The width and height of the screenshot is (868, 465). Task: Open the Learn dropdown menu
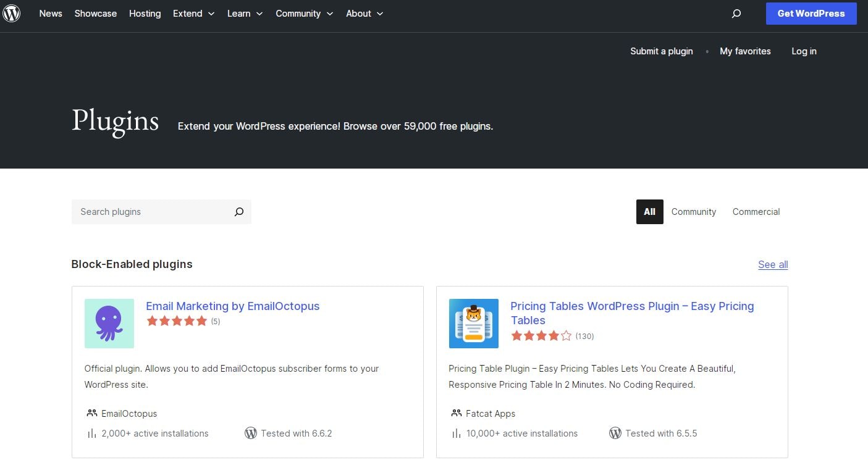click(245, 13)
